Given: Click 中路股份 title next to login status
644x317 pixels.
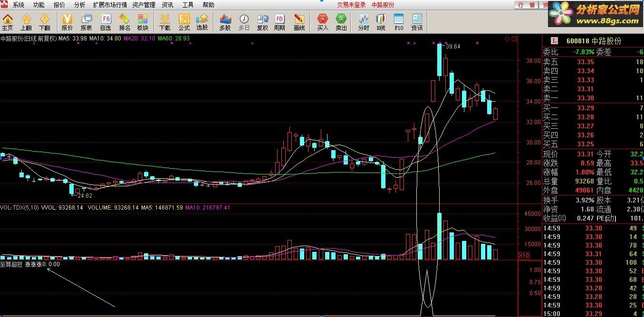Looking at the screenshot, I should [383, 5].
